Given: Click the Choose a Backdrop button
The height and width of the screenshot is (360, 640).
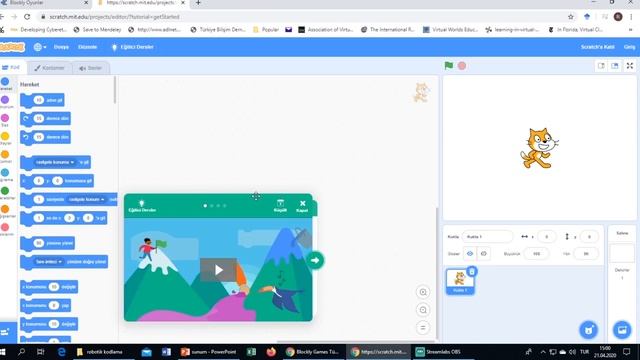Looking at the screenshot, I should (622, 329).
